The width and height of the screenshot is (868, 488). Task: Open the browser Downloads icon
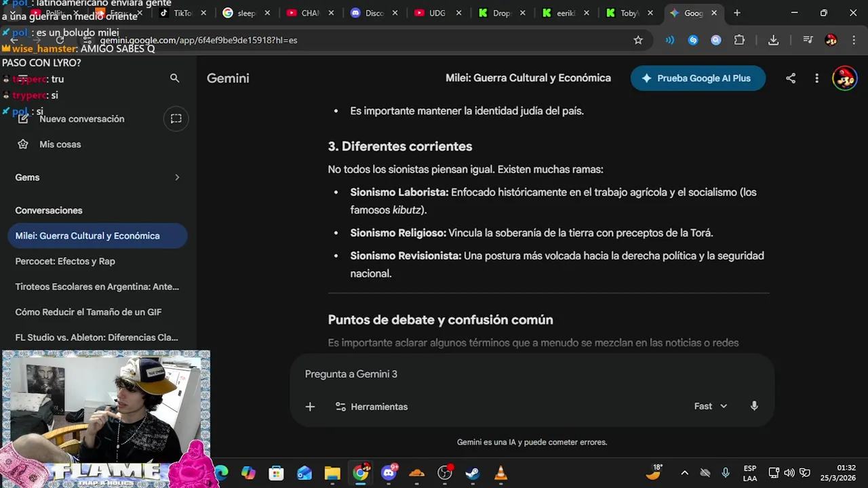773,40
